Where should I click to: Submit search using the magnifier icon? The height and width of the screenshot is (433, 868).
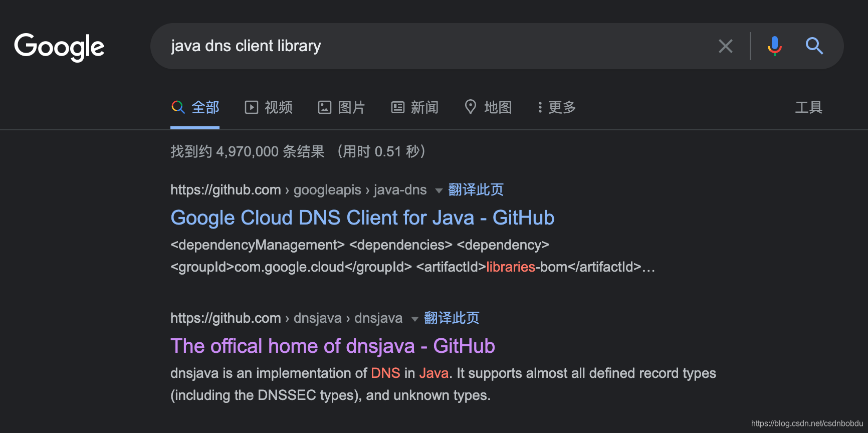click(x=814, y=46)
